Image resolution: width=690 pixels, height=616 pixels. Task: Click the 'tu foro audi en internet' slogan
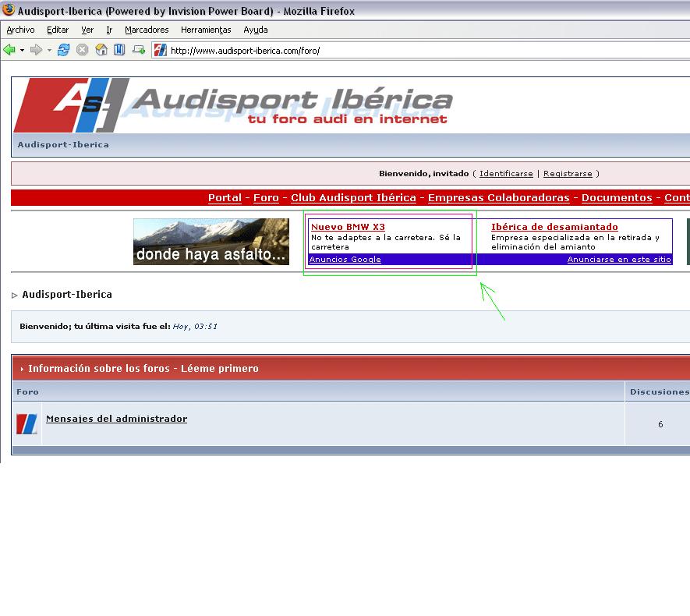(348, 119)
